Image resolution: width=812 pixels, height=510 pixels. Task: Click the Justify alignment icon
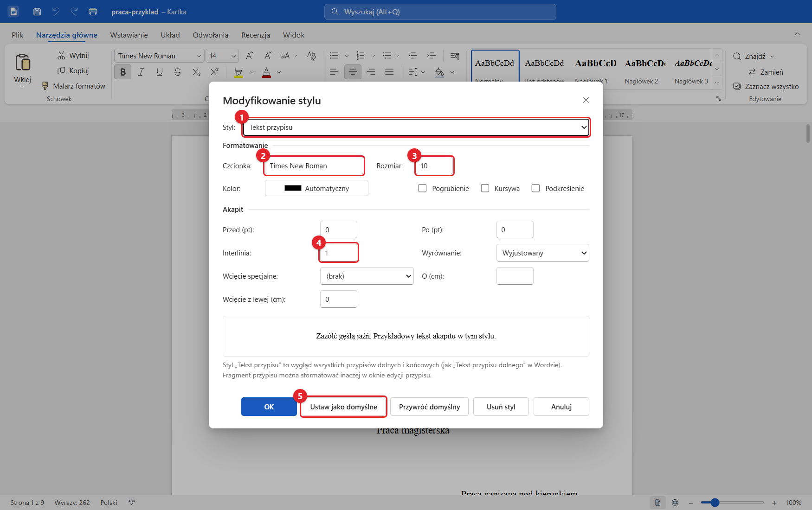(389, 72)
